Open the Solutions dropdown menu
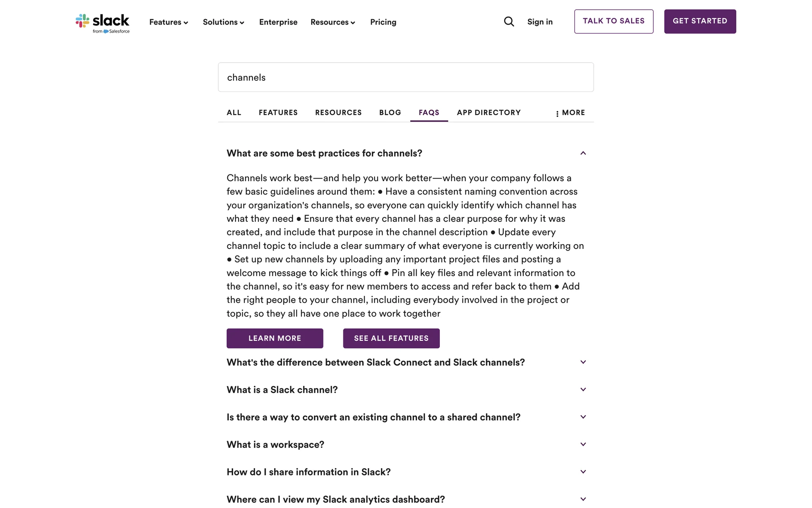 pyautogui.click(x=223, y=22)
